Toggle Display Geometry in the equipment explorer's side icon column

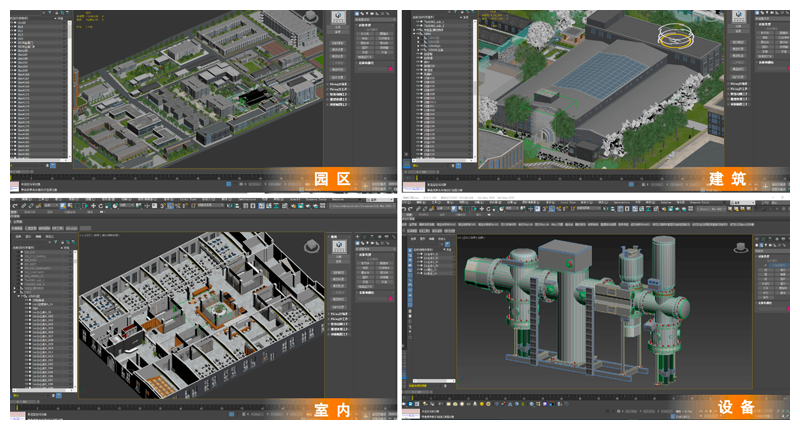click(410, 250)
